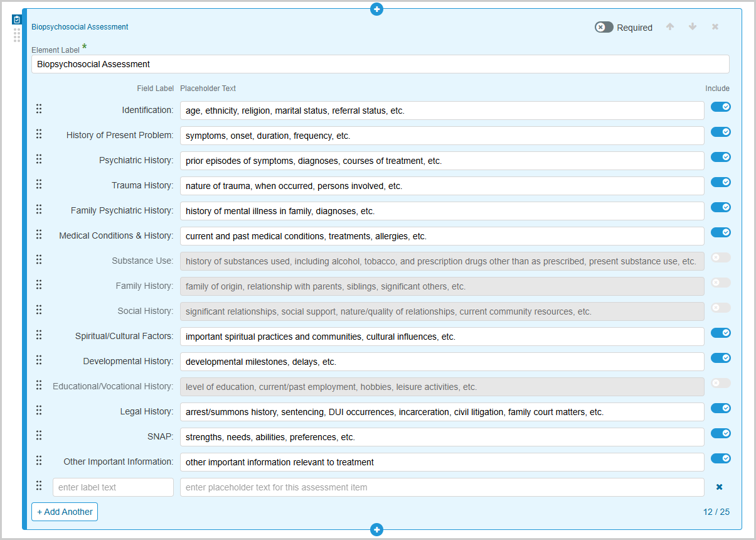This screenshot has height=540, width=756.
Task: Click the add element plus icon at bottom
Action: pos(376,530)
